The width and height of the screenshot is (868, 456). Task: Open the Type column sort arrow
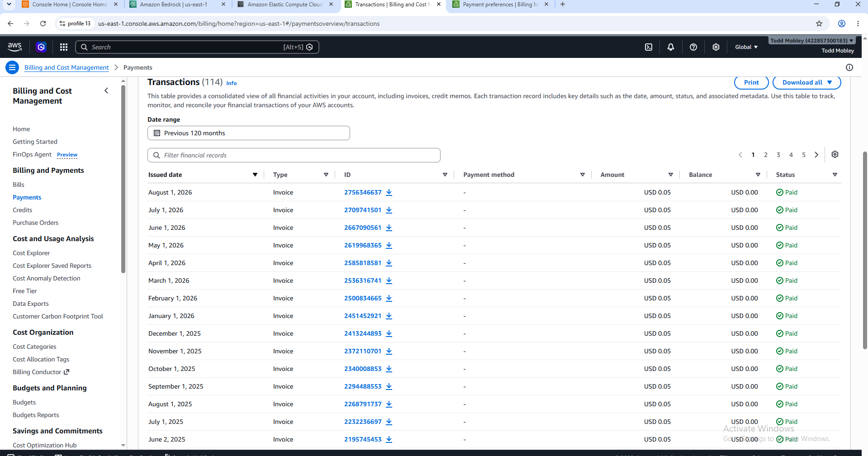point(326,175)
